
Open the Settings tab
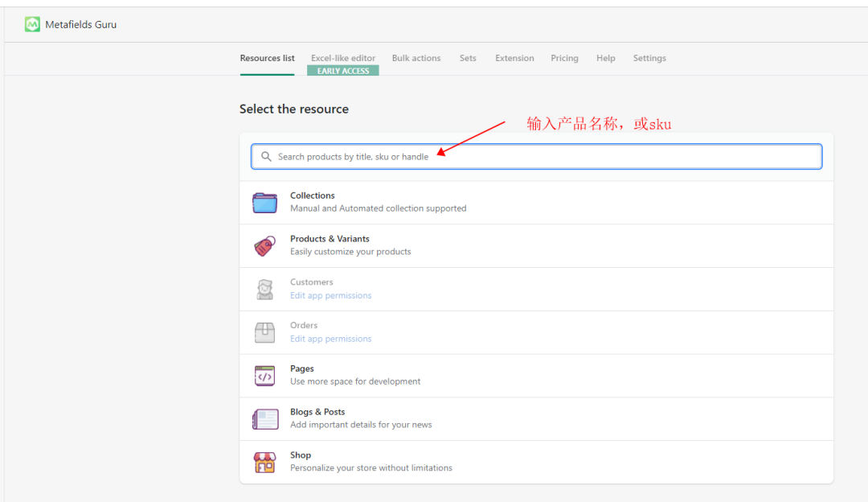649,58
